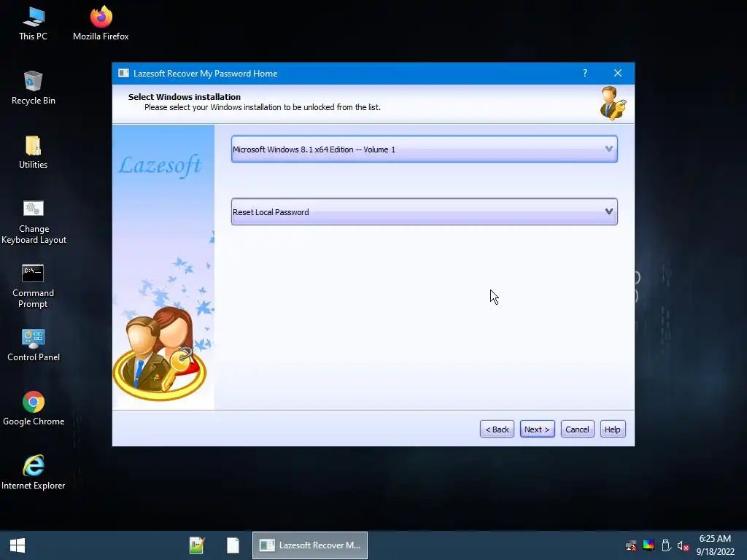Click the two-users-with-key sidebar graphic
This screenshot has width=747, height=560.
[x=160, y=354]
